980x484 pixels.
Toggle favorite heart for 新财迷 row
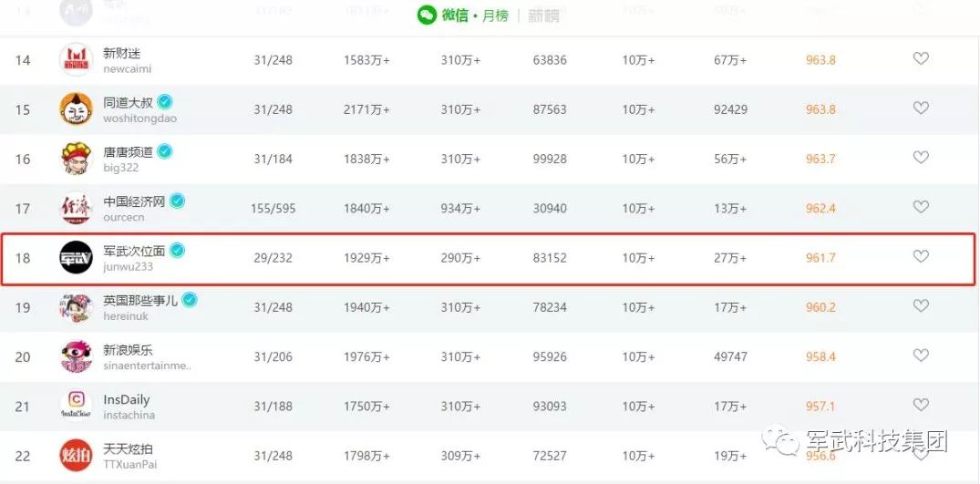pyautogui.click(x=921, y=58)
